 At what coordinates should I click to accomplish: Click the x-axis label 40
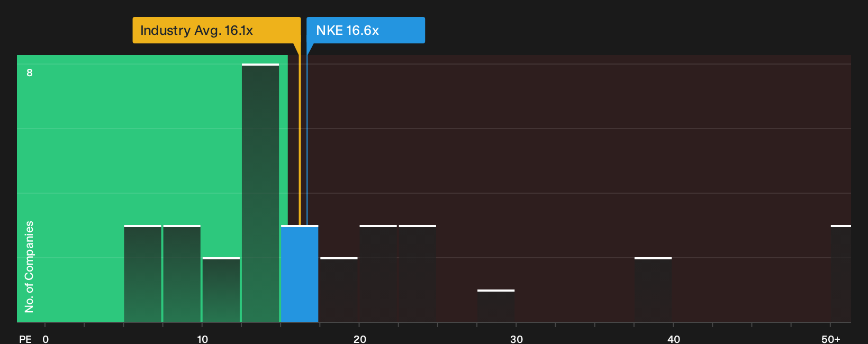(674, 339)
